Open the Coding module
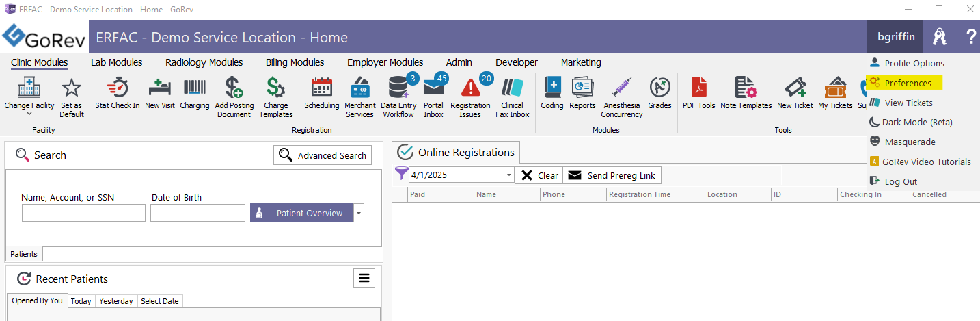Viewport: 980px width, 321px height. coord(552,93)
